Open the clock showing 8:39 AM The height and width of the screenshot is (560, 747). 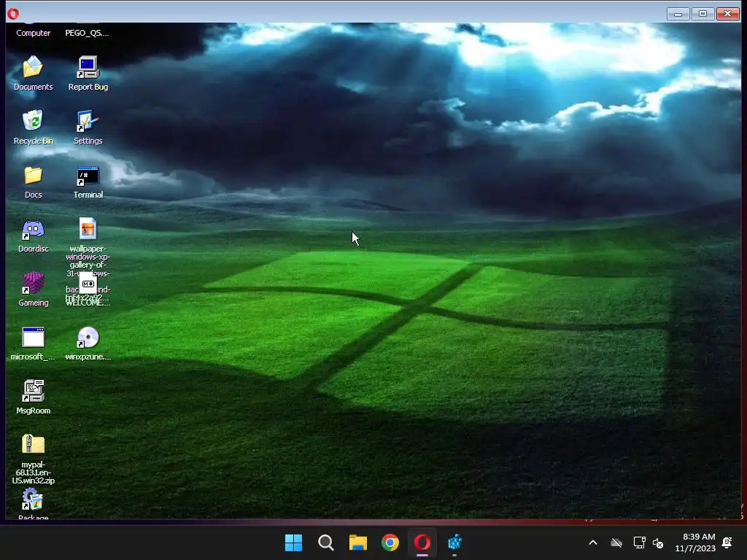point(695,542)
